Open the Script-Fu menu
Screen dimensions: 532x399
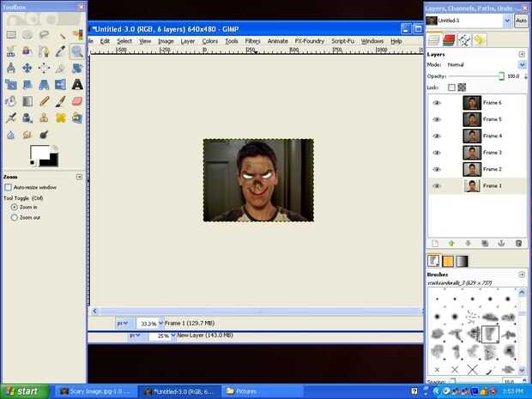(x=342, y=41)
